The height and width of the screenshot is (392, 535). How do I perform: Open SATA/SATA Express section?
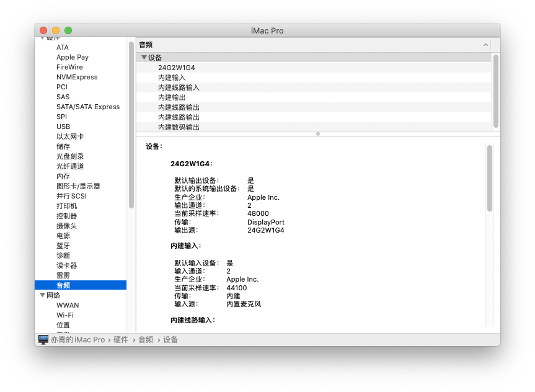[x=88, y=107]
